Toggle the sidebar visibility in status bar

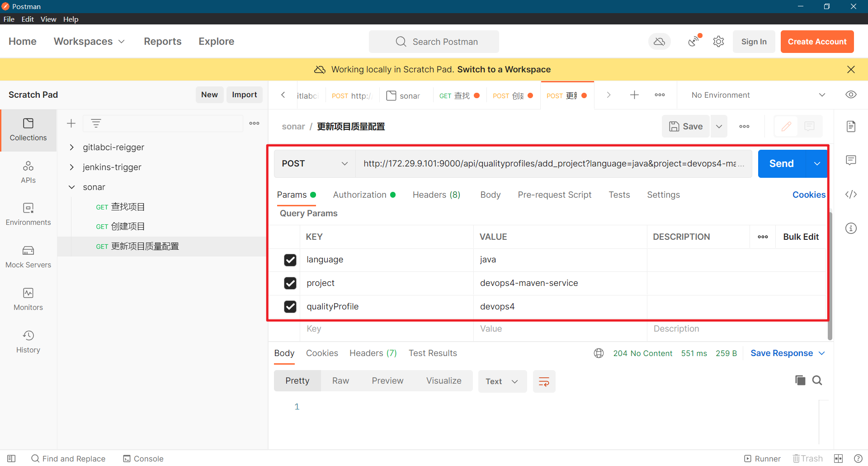click(11, 458)
